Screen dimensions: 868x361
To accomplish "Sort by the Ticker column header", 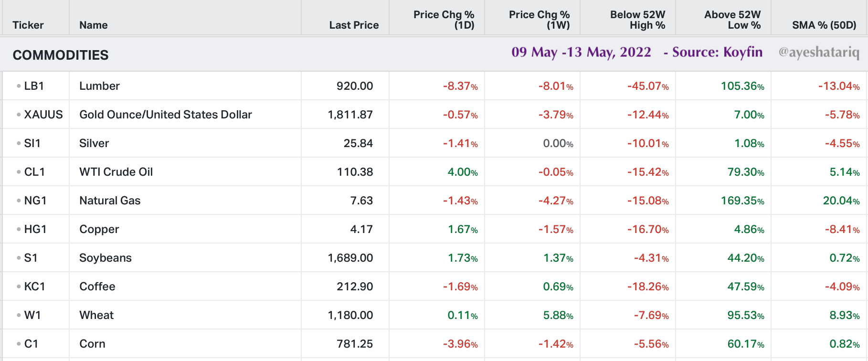I will (x=28, y=25).
